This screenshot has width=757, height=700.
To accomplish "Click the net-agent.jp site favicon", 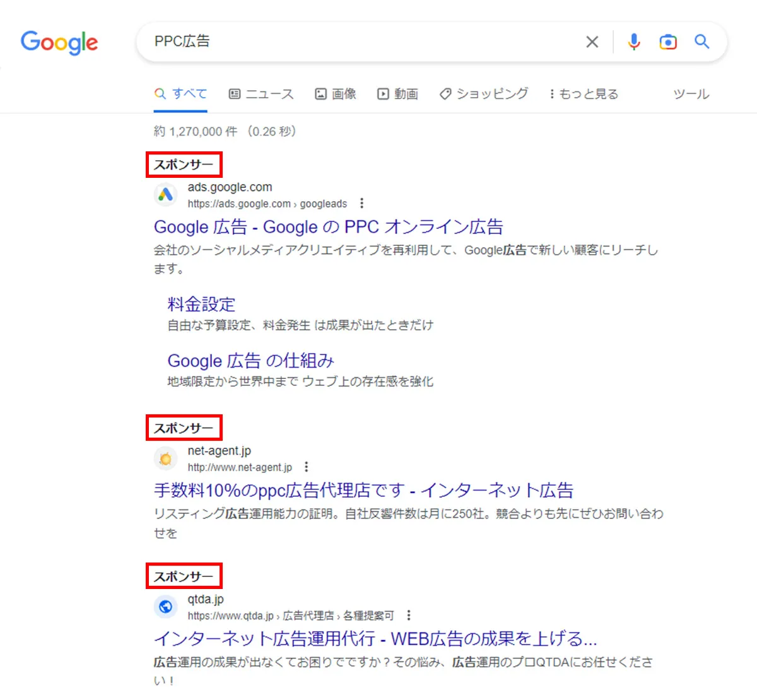I will pyautogui.click(x=165, y=458).
